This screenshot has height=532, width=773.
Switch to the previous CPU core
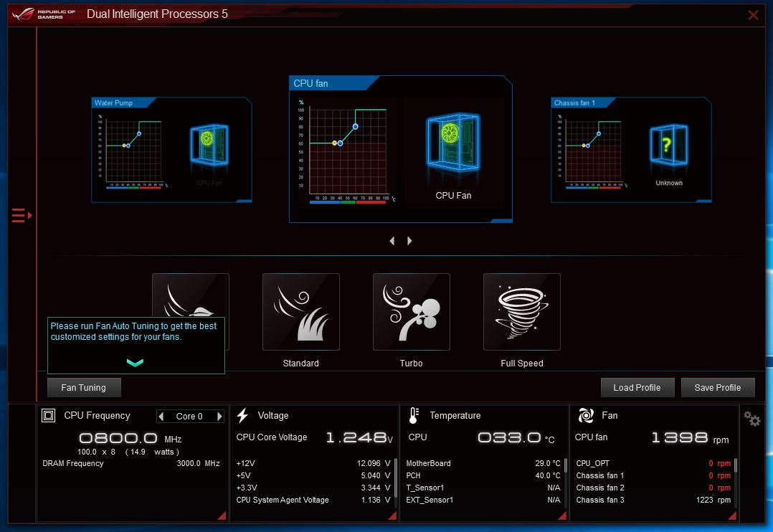click(x=161, y=417)
